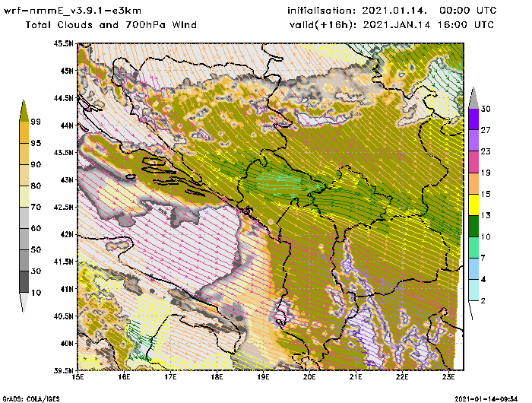
Task: Click the 23E longitude label
Action: point(448,377)
